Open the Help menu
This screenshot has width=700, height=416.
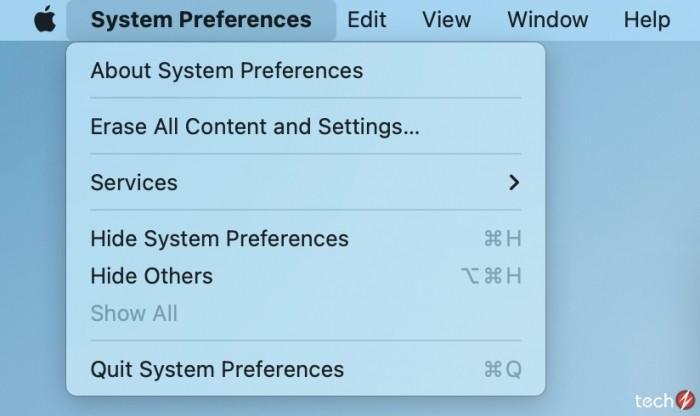click(646, 20)
